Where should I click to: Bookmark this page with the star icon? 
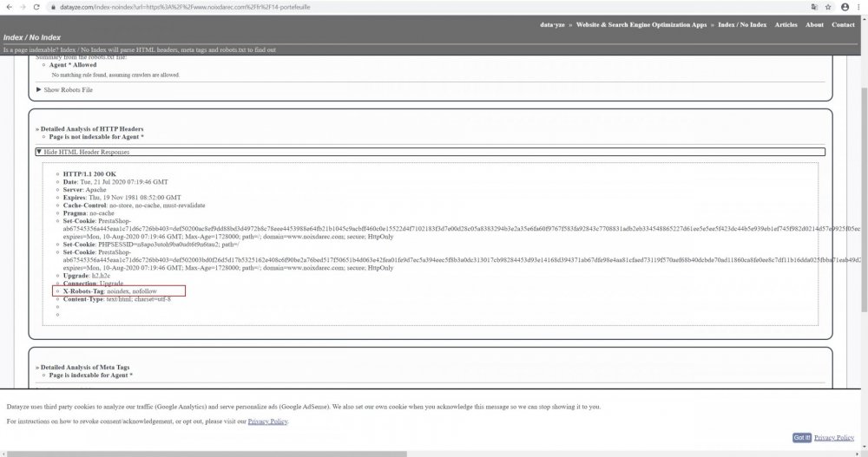pyautogui.click(x=828, y=7)
